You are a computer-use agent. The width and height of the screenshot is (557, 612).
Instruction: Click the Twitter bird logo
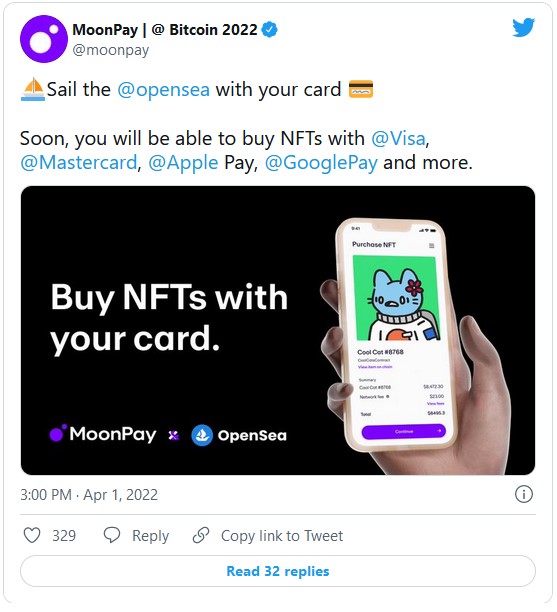(523, 27)
